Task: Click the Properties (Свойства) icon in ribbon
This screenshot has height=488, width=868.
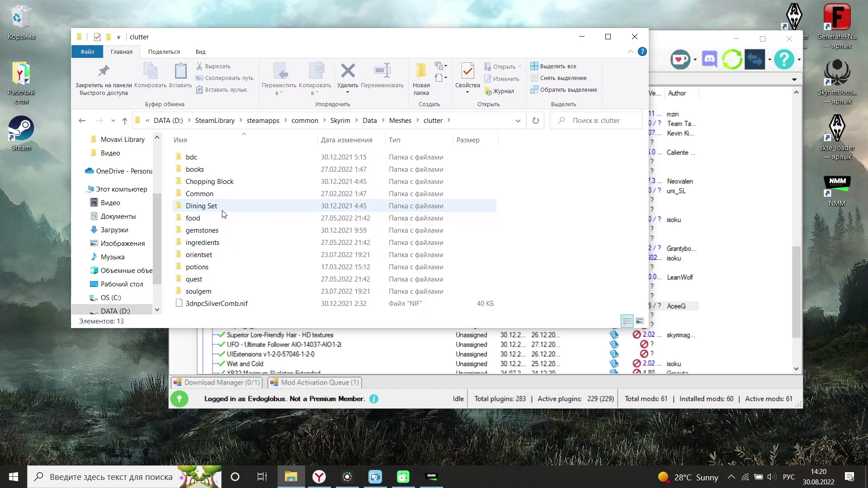Action: click(467, 71)
